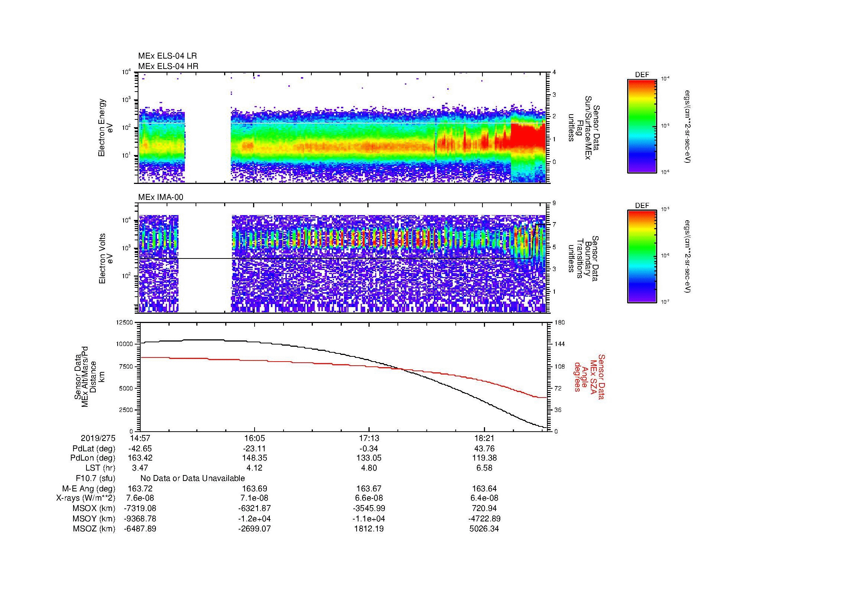Click the time tick '17:13'

pos(369,438)
